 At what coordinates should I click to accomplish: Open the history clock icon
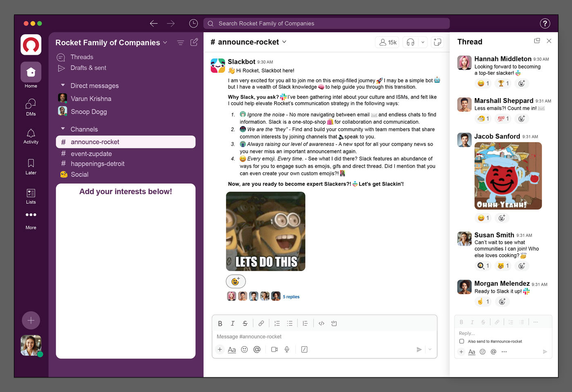click(193, 23)
